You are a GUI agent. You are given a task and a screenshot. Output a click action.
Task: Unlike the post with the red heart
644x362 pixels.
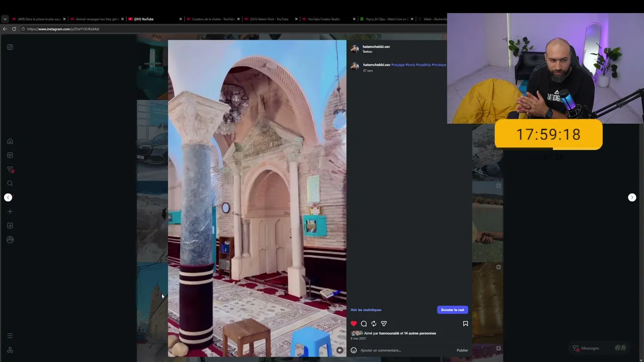click(354, 324)
